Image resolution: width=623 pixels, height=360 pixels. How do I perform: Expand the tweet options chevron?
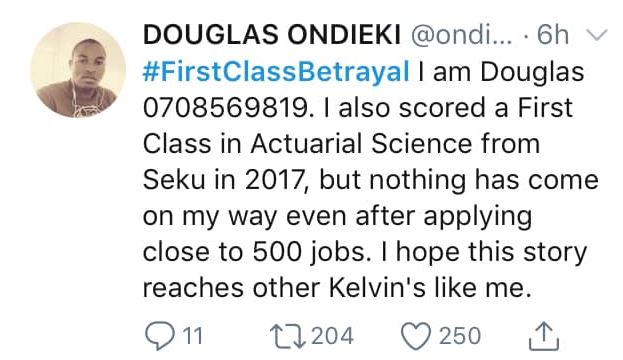coord(597,35)
